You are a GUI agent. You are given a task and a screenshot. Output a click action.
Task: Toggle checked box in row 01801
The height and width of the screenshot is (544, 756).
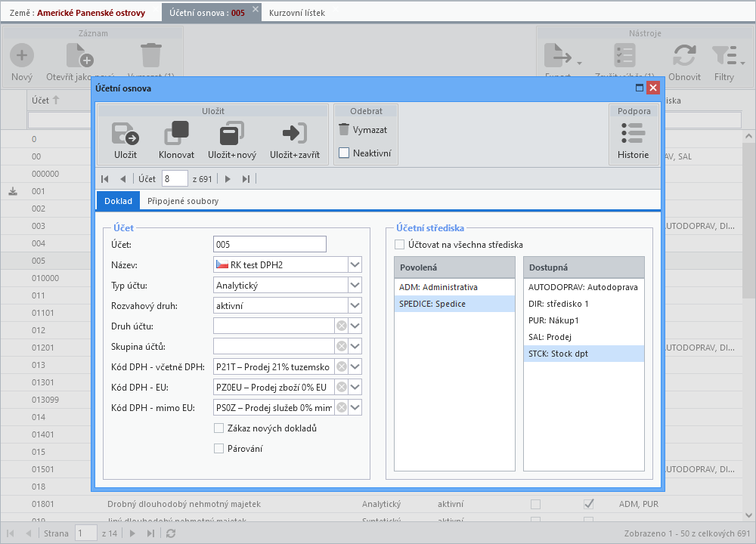click(588, 504)
